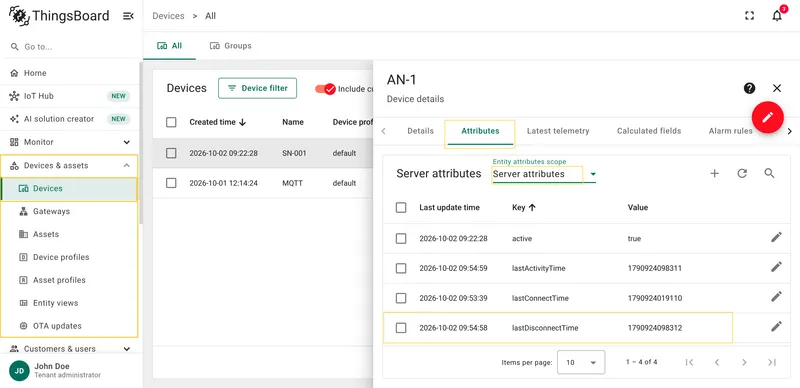Screen dimensions: 800x388
Task: Edit the lastDisconnectTime attribute
Action: click(x=776, y=327)
